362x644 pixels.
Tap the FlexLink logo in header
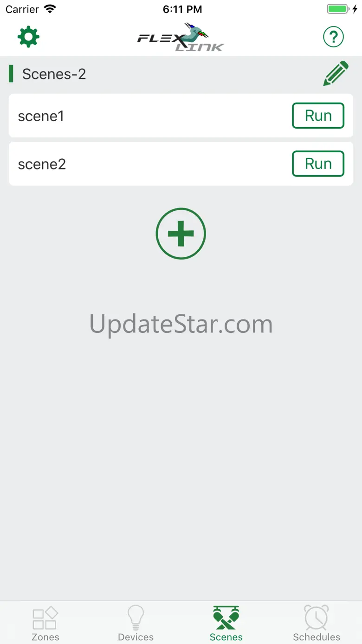(x=181, y=37)
